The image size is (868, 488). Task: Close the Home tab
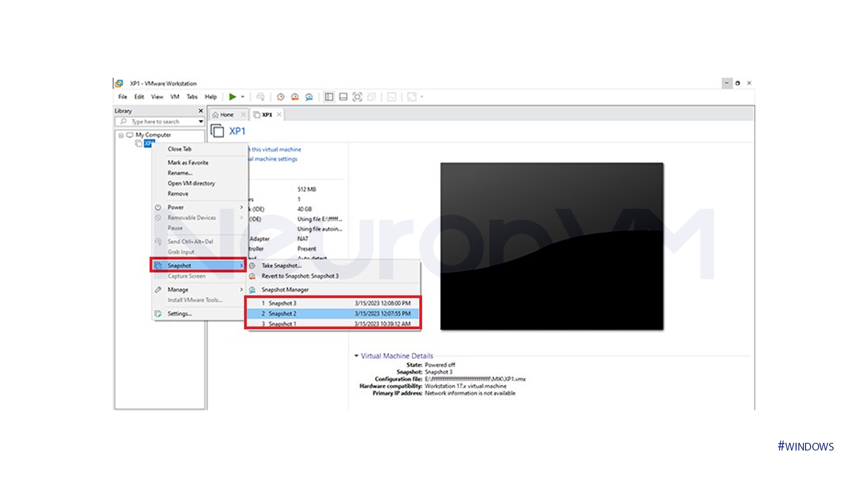click(243, 115)
